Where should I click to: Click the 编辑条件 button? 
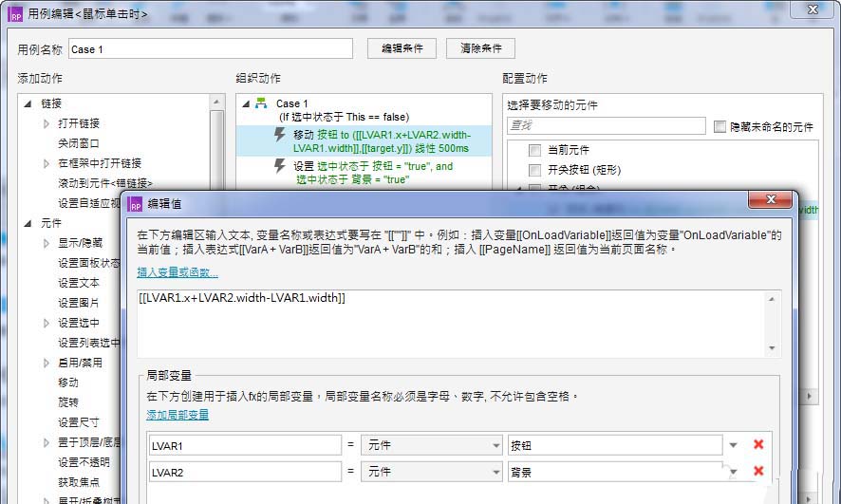pyautogui.click(x=402, y=48)
